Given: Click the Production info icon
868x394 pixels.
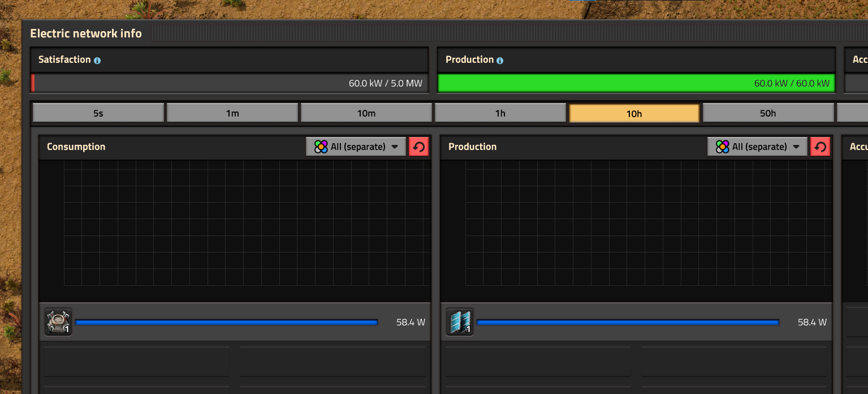Looking at the screenshot, I should pos(500,60).
